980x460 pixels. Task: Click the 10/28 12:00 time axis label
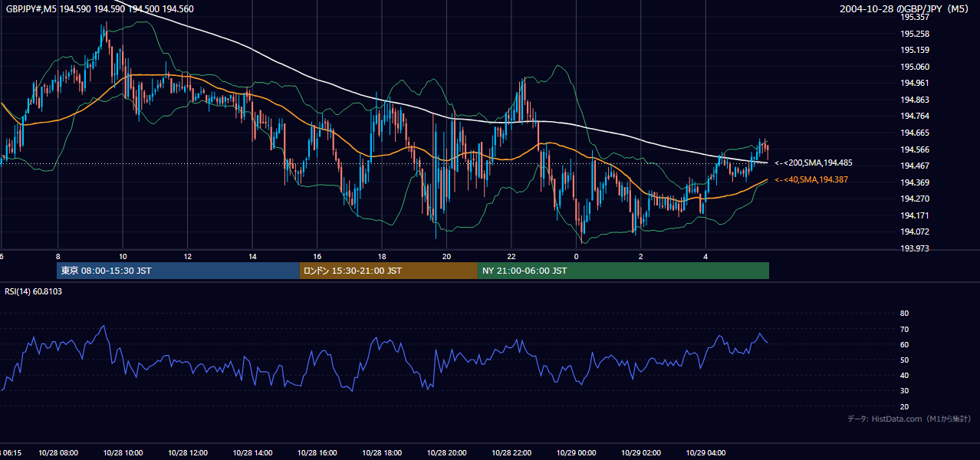(x=188, y=453)
